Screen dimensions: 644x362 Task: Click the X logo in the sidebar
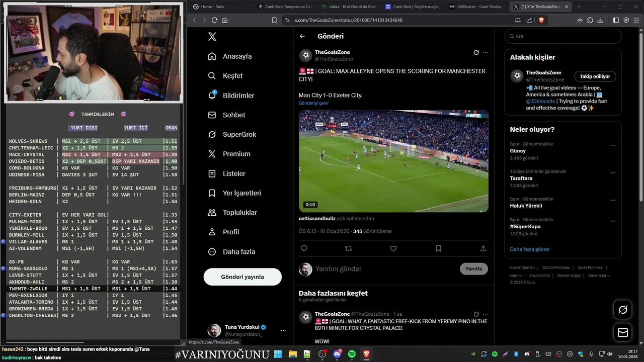click(x=212, y=36)
